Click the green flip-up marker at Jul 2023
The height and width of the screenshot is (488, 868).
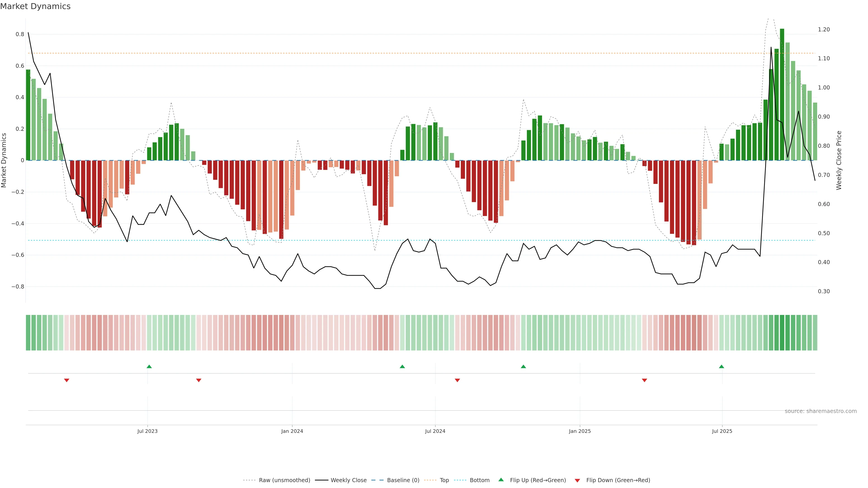coord(149,366)
